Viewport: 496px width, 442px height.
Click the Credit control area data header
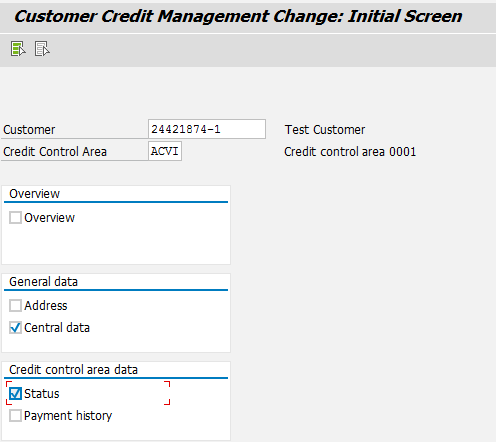point(73,370)
